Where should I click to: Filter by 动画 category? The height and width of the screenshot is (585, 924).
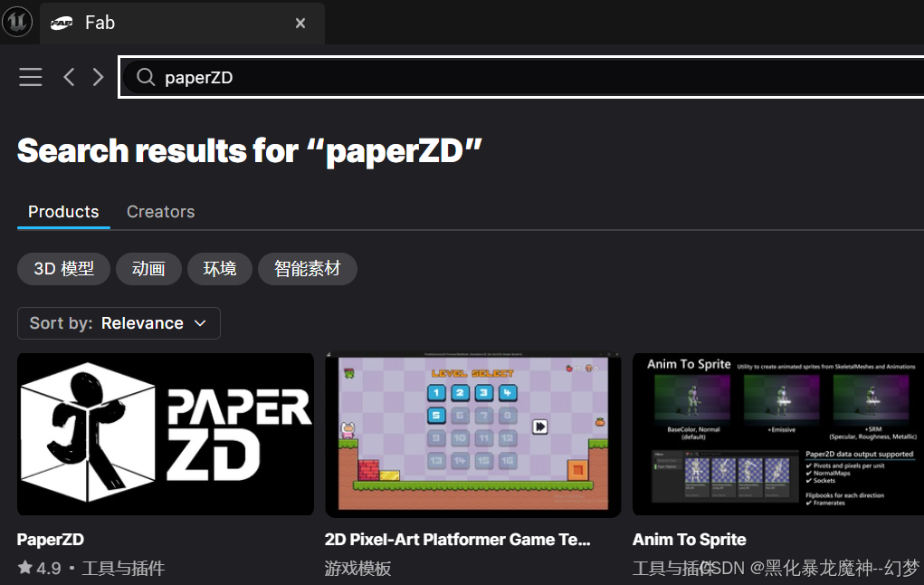pyautogui.click(x=148, y=269)
